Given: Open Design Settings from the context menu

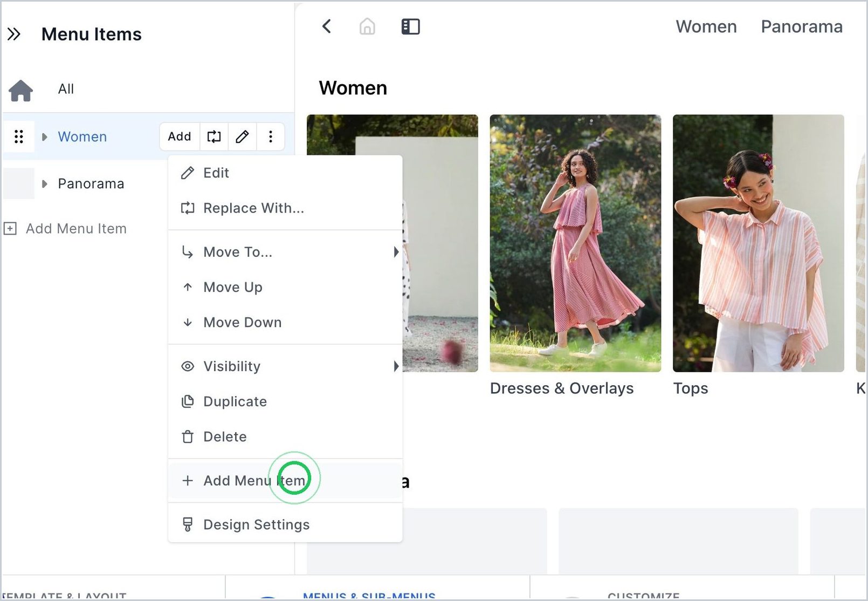Looking at the screenshot, I should [285, 524].
